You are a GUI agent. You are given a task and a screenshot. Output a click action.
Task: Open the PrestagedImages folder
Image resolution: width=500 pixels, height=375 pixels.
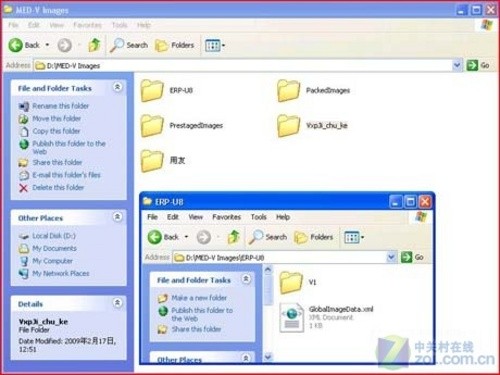(182, 126)
